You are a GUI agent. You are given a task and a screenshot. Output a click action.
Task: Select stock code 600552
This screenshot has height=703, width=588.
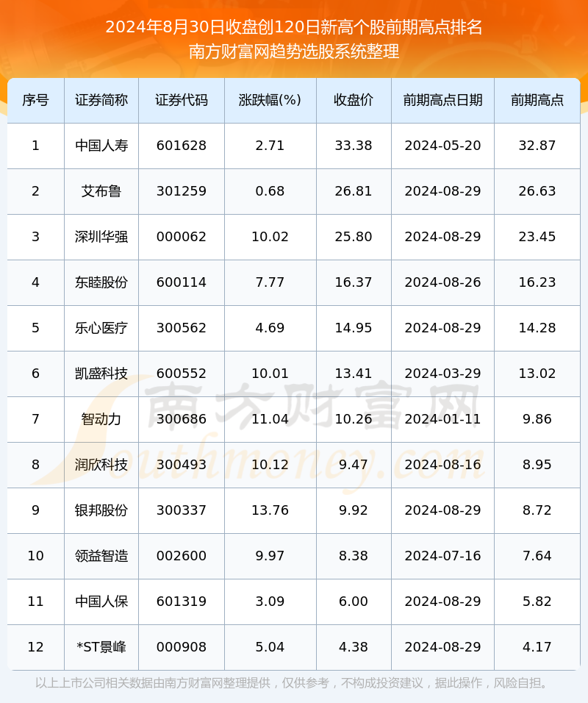pos(182,374)
